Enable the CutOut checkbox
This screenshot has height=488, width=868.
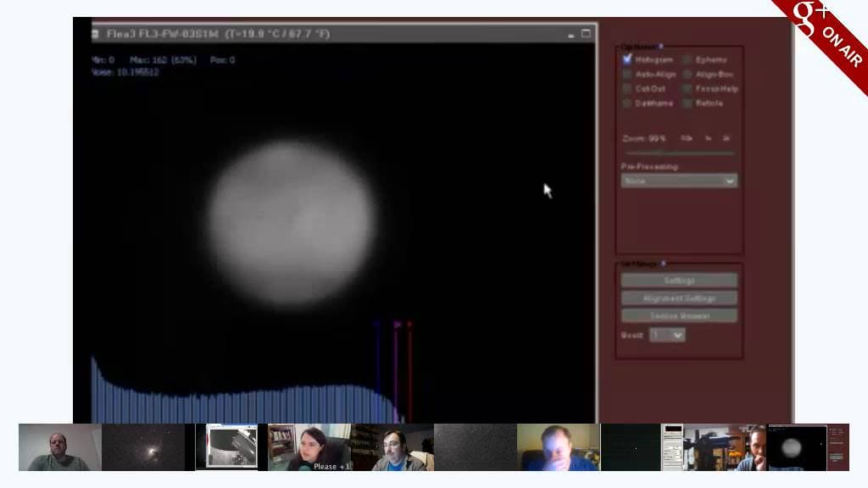point(626,88)
